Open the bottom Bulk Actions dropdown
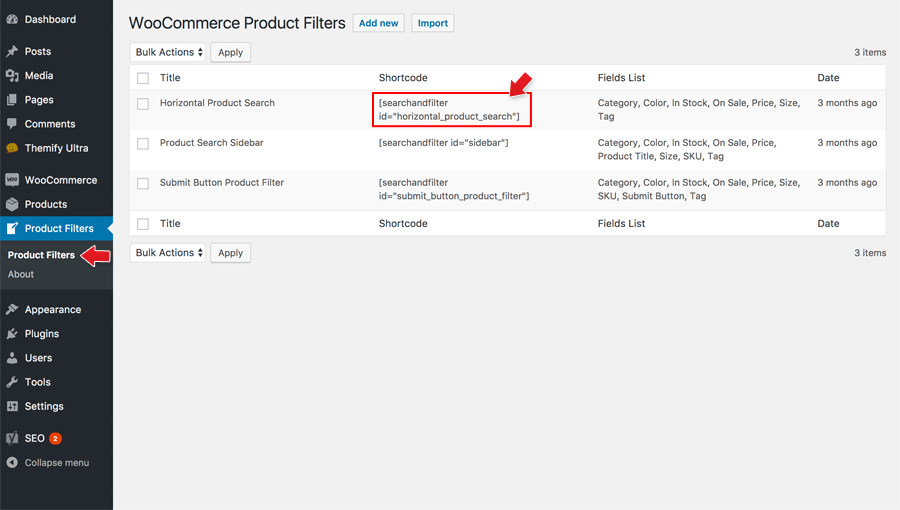Viewport: 900px width, 510px height. click(x=168, y=253)
